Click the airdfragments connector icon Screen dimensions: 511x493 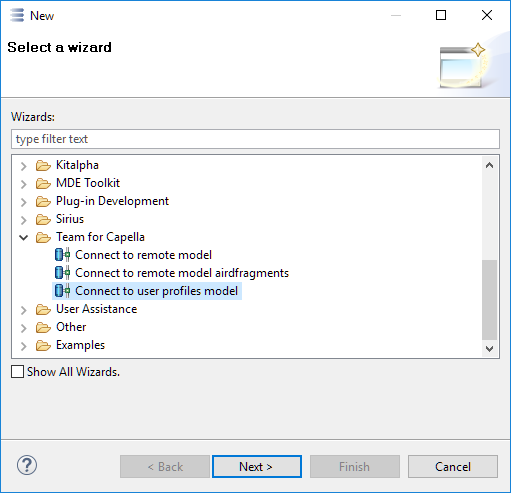pos(62,273)
